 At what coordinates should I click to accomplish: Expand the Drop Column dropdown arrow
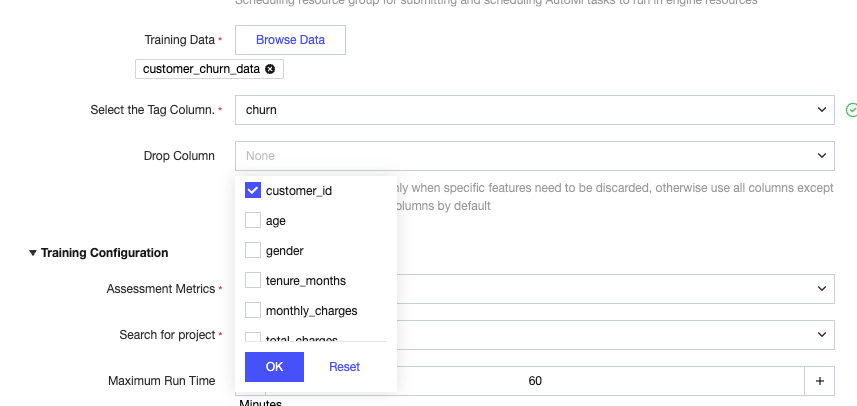click(821, 156)
